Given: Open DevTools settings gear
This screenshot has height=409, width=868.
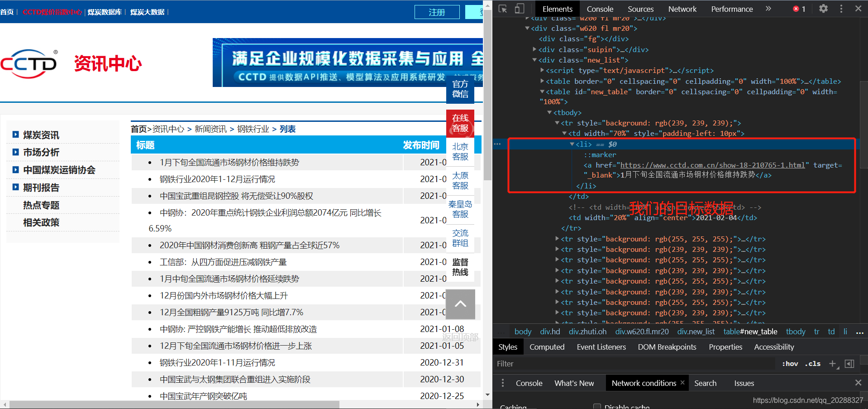Looking at the screenshot, I should click(824, 9).
